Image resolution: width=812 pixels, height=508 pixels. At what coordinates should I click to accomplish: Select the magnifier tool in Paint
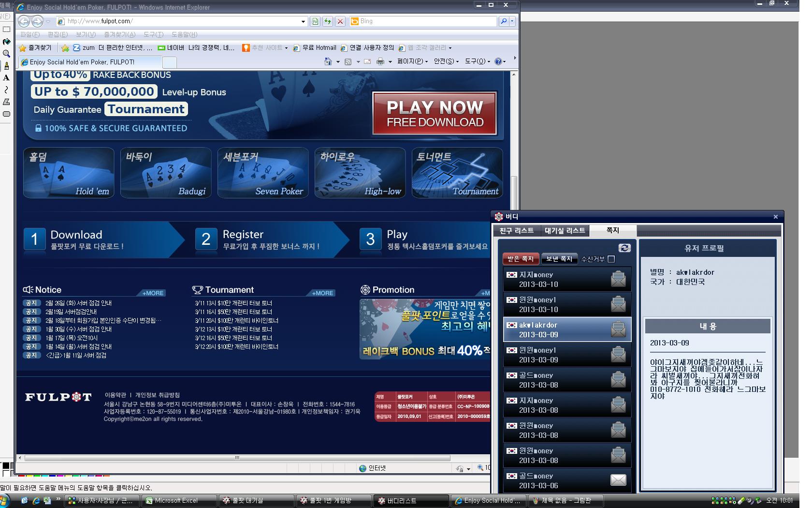point(6,54)
